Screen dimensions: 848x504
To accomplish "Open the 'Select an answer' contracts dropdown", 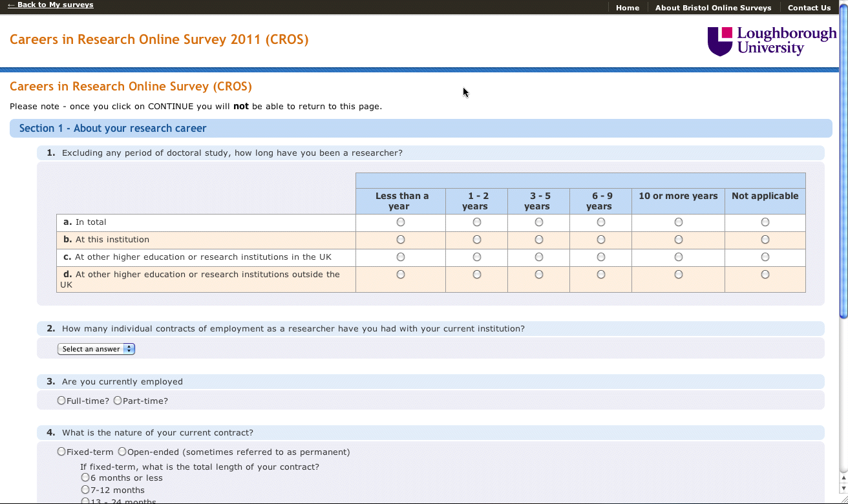I will tap(96, 349).
